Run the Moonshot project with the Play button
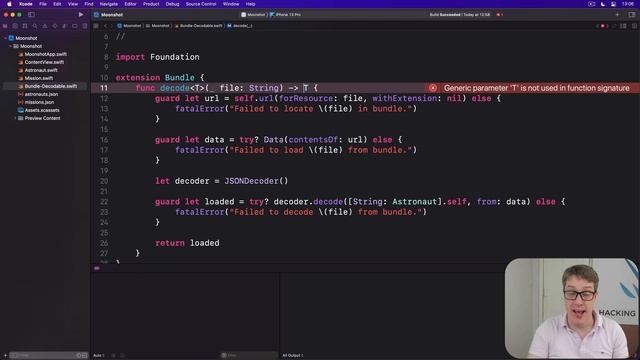640x360 pixels. tap(81, 15)
